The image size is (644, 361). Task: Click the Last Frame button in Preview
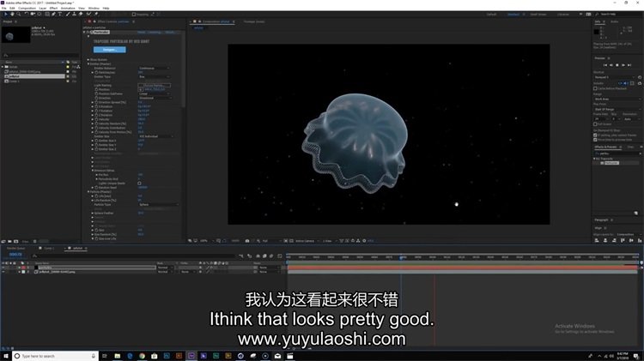[630, 64]
